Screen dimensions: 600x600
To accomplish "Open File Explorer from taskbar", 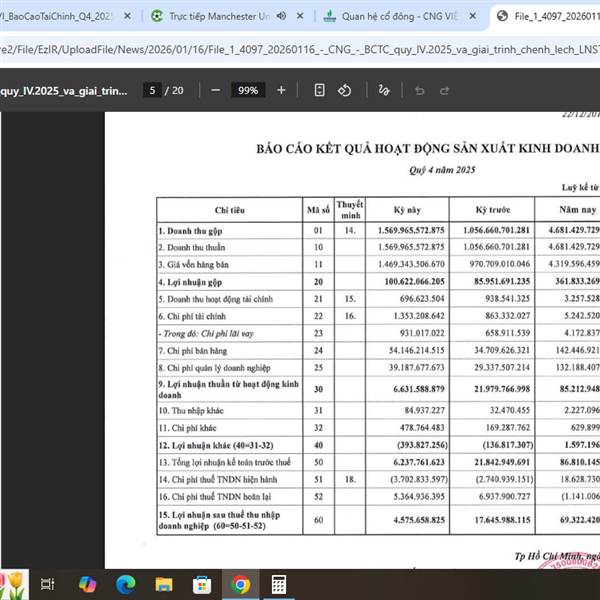I will pos(164,584).
